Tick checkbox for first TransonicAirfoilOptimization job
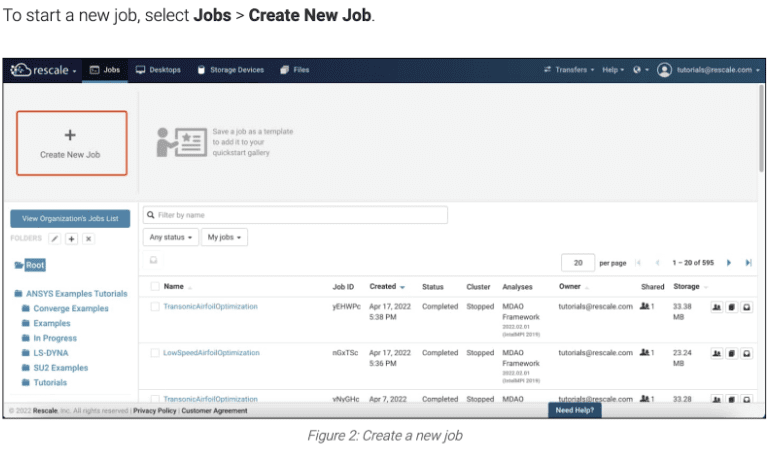 155,307
